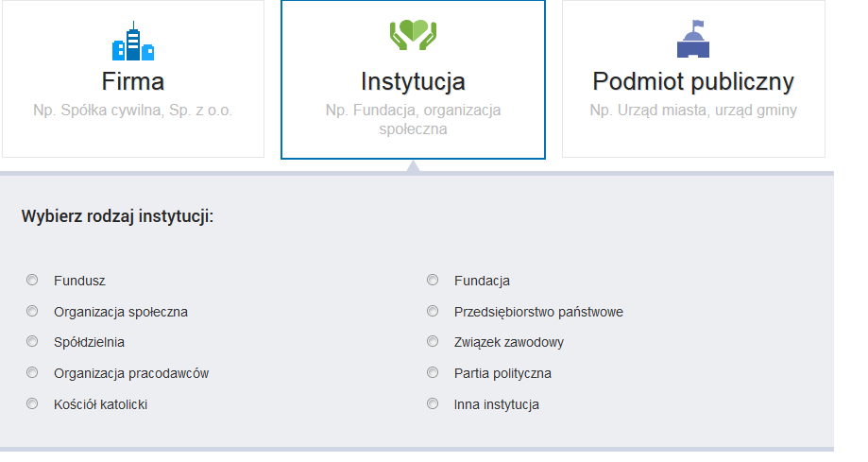Choose the Partia polityczna radio button
This screenshot has width=868, height=462.
433,373
